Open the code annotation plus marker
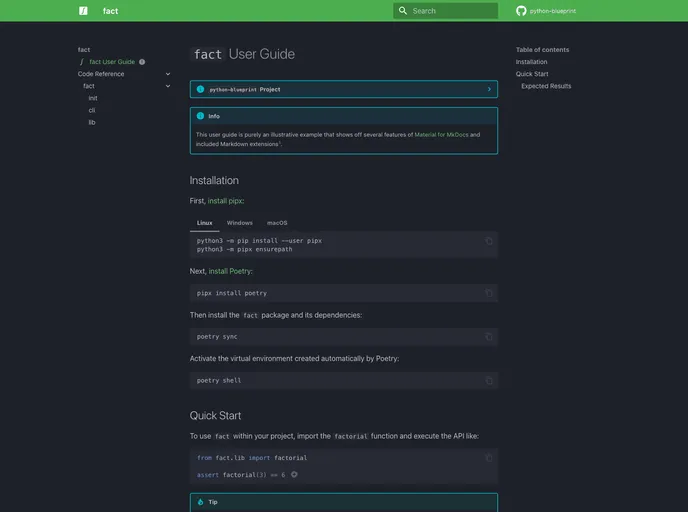Viewport: 688px width, 512px height. tap(294, 475)
